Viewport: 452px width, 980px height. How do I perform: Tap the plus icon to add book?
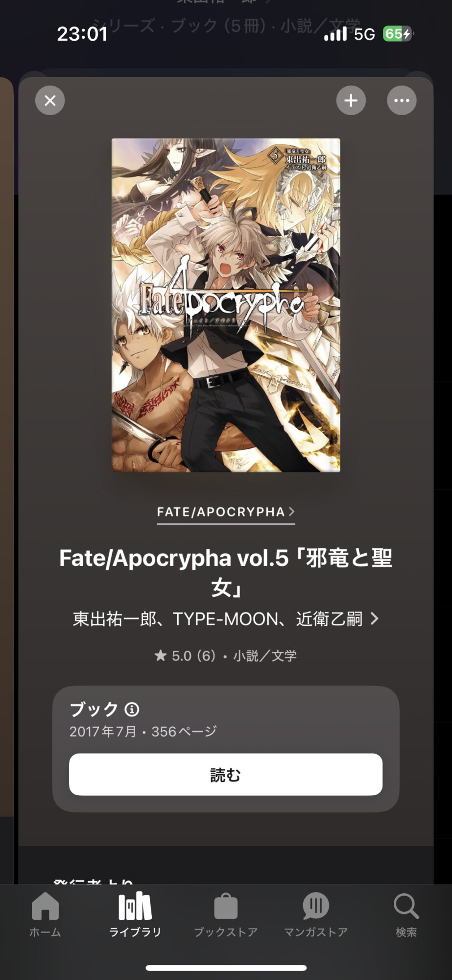coord(351,100)
